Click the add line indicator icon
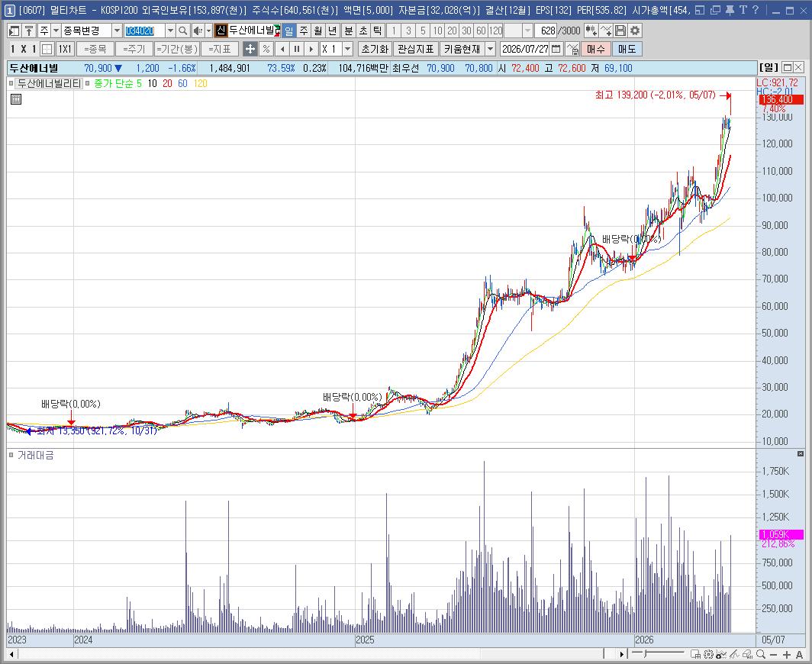This screenshot has width=812, height=664. [x=606, y=31]
